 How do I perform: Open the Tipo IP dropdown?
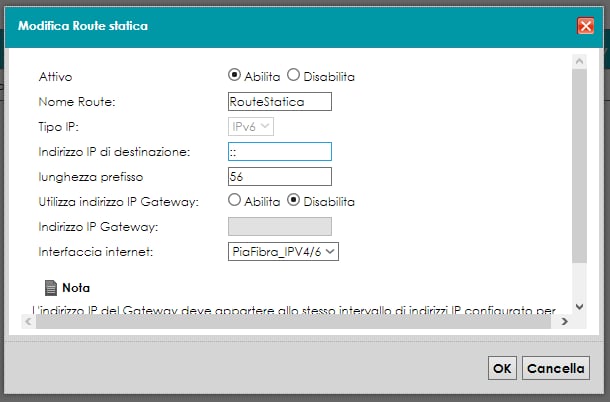(252, 126)
